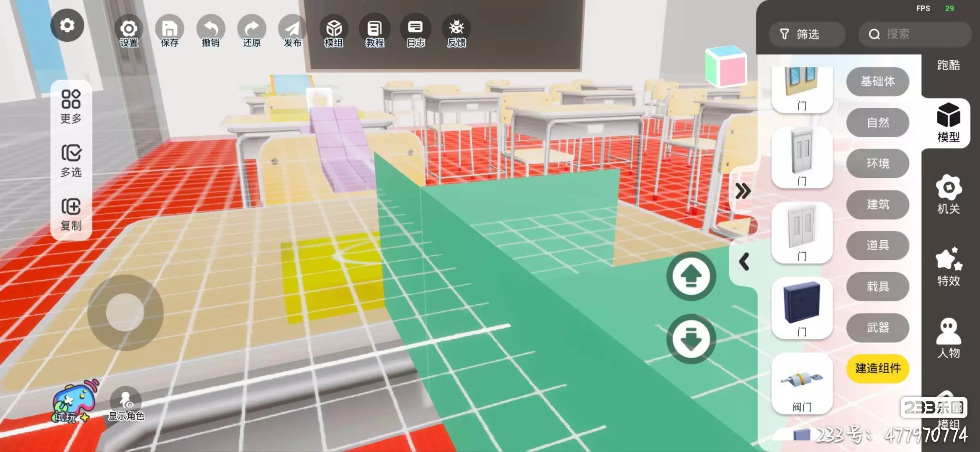Collapse the model panel with left chevron
Image resolution: width=980 pixels, height=452 pixels.
744,262
